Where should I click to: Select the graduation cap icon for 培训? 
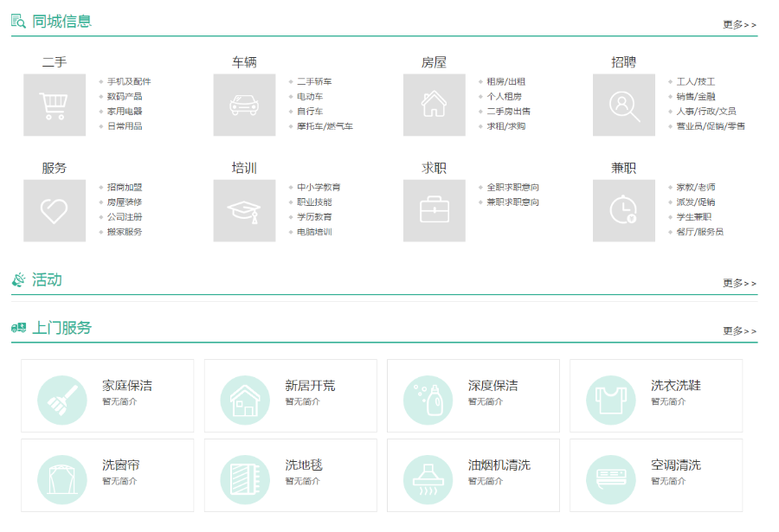click(x=244, y=210)
